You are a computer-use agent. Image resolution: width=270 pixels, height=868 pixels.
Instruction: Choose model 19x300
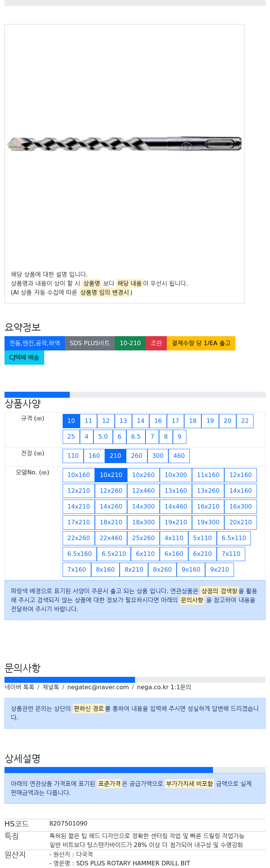[208, 522]
